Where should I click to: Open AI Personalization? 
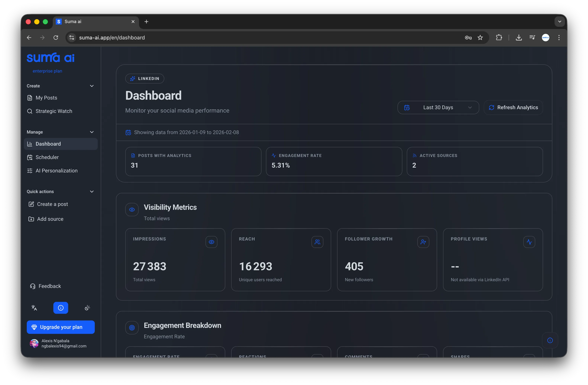pos(61,171)
